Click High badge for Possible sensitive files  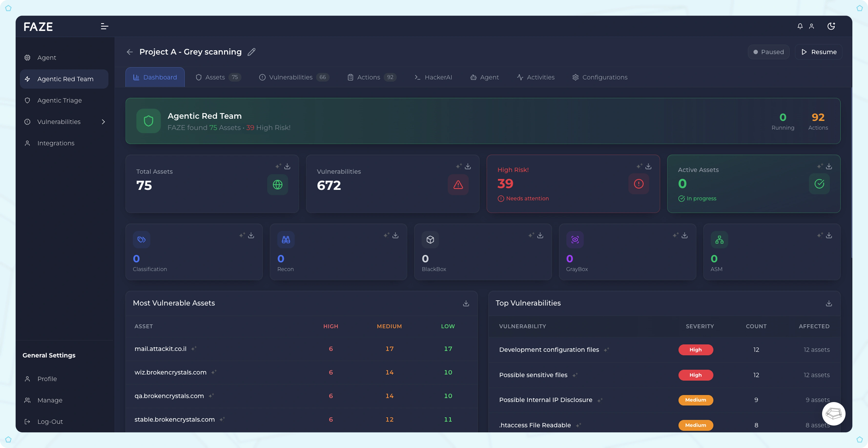click(695, 375)
